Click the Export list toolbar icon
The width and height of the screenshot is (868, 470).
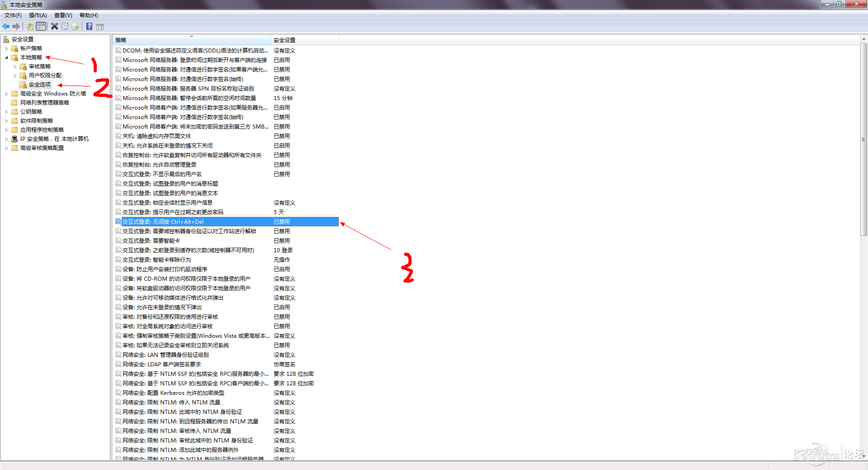coord(76,27)
